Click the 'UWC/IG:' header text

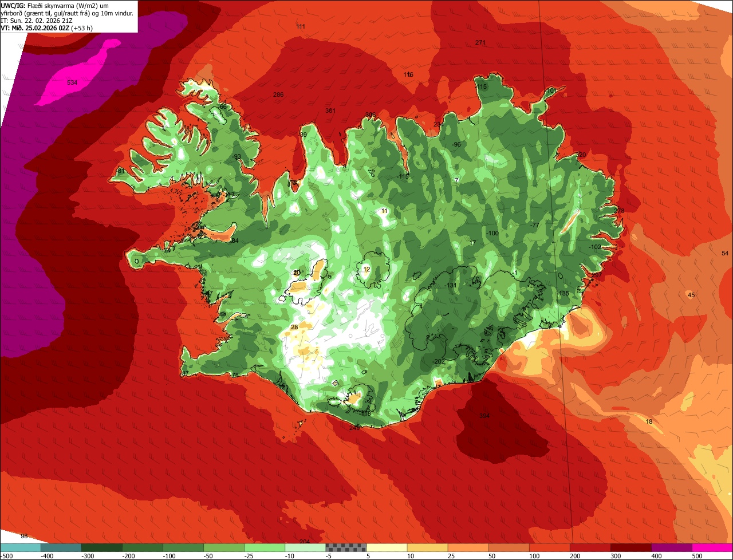click(13, 5)
